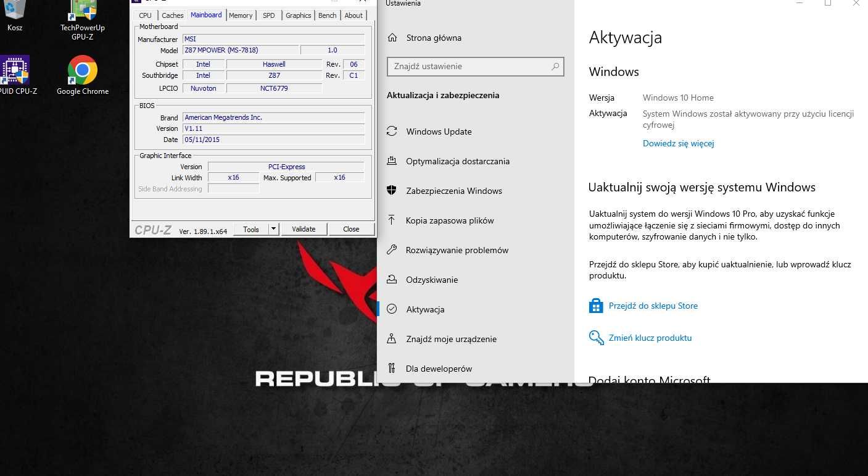This screenshot has height=476, width=868.
Task: Switch to the Caches tab in CPU-Z
Action: point(173,15)
